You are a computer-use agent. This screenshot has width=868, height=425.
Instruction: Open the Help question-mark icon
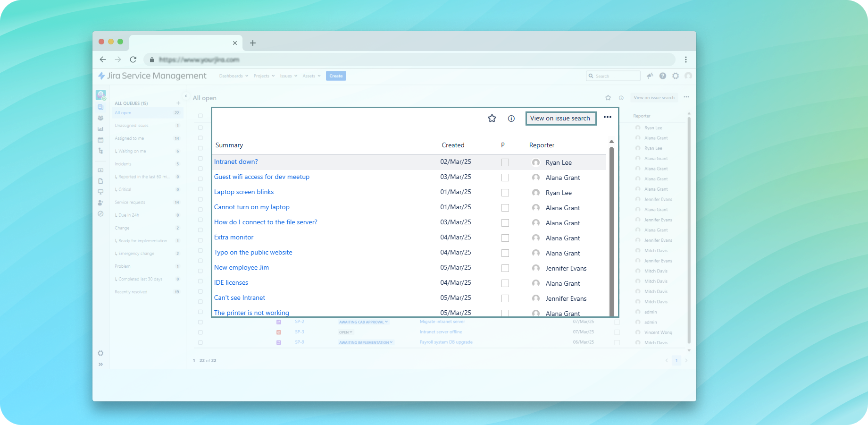[663, 76]
